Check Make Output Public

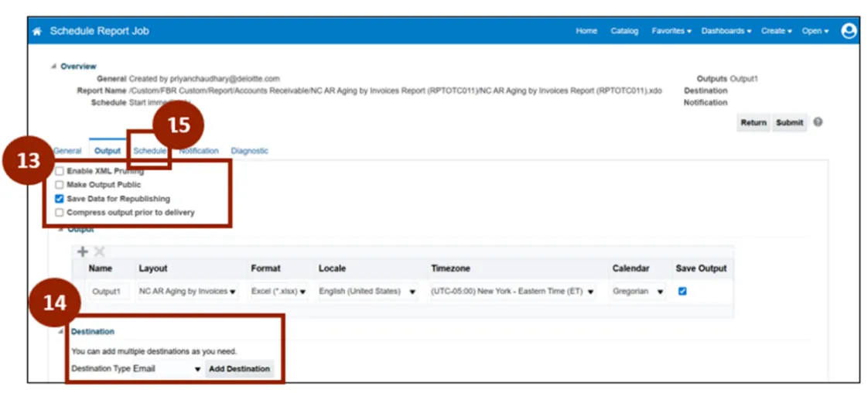click(60, 185)
